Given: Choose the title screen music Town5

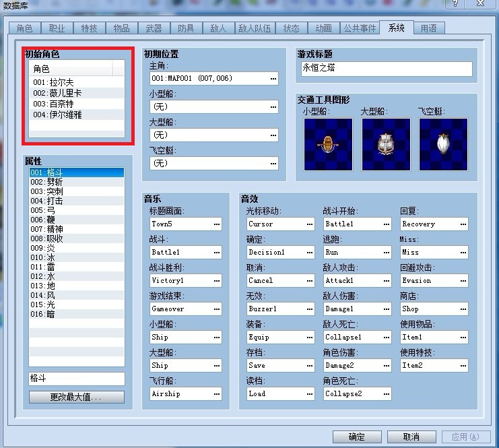Looking at the screenshot, I should coord(186,224).
